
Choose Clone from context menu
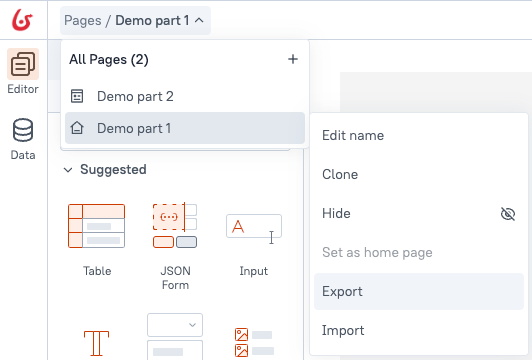[419, 174]
